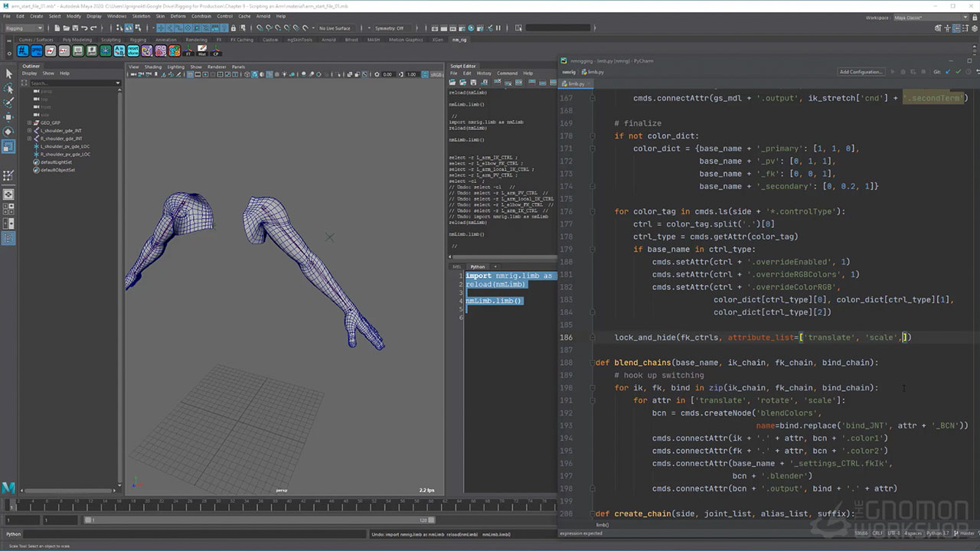
Task: Open the Rigging menu set dropdown
Action: coord(24,28)
